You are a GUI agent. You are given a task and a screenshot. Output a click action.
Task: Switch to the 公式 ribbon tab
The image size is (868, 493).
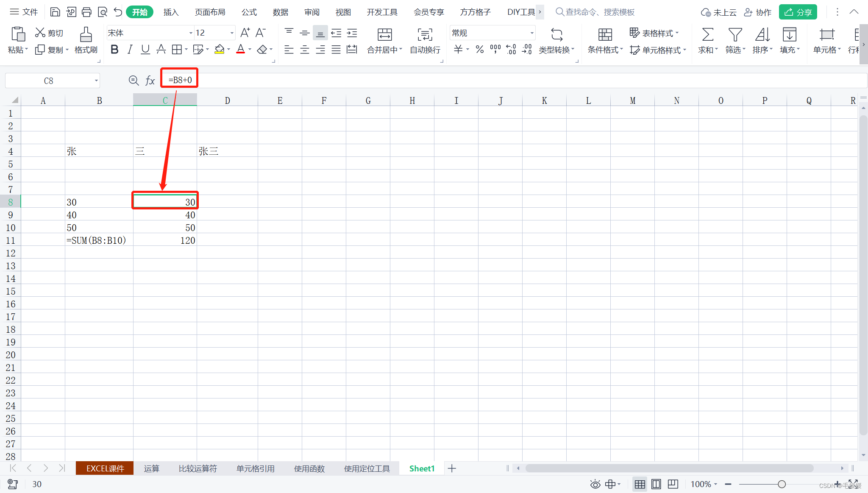(x=249, y=12)
